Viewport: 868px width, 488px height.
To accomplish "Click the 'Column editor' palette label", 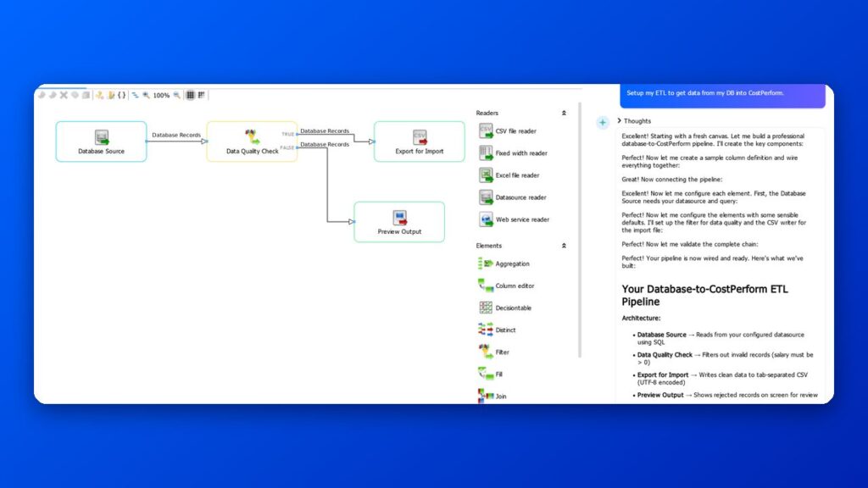I will 515,286.
